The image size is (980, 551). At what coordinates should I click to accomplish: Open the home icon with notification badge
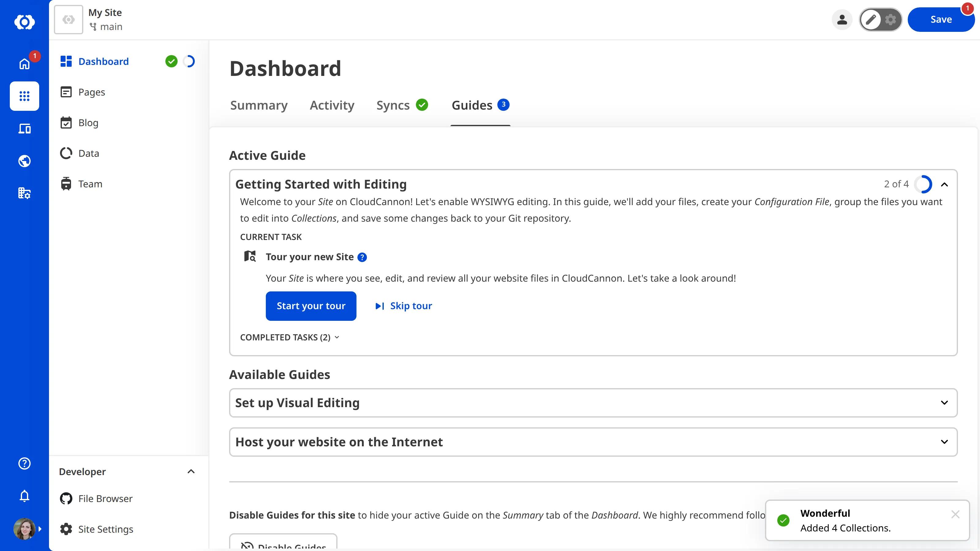(24, 63)
